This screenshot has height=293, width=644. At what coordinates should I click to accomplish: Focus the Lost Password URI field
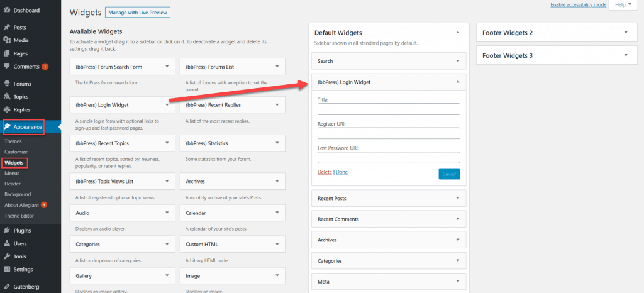point(389,157)
